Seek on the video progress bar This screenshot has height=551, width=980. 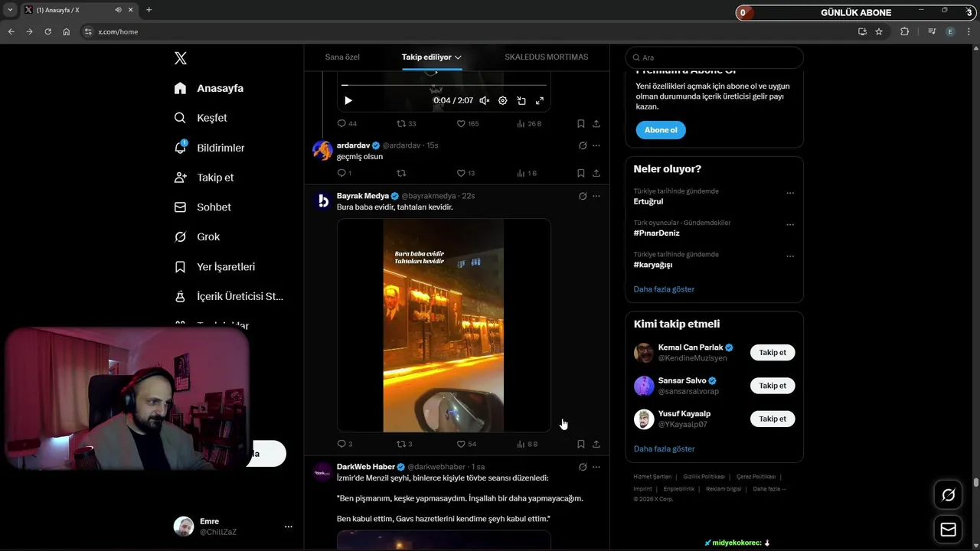(x=444, y=85)
